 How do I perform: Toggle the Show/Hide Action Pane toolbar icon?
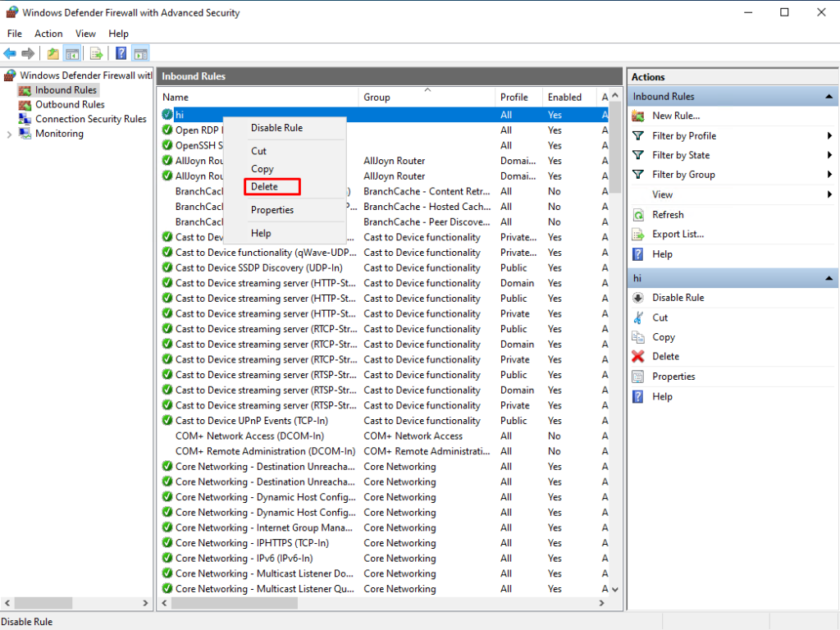(x=140, y=53)
